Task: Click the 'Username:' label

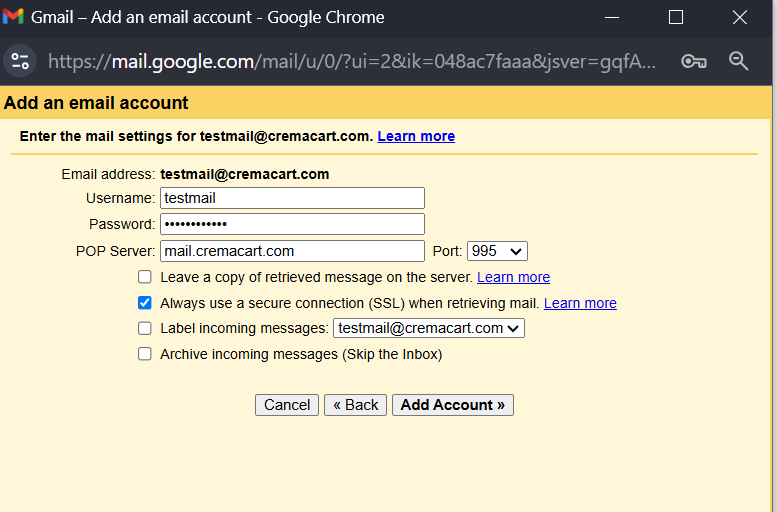Action: point(120,198)
